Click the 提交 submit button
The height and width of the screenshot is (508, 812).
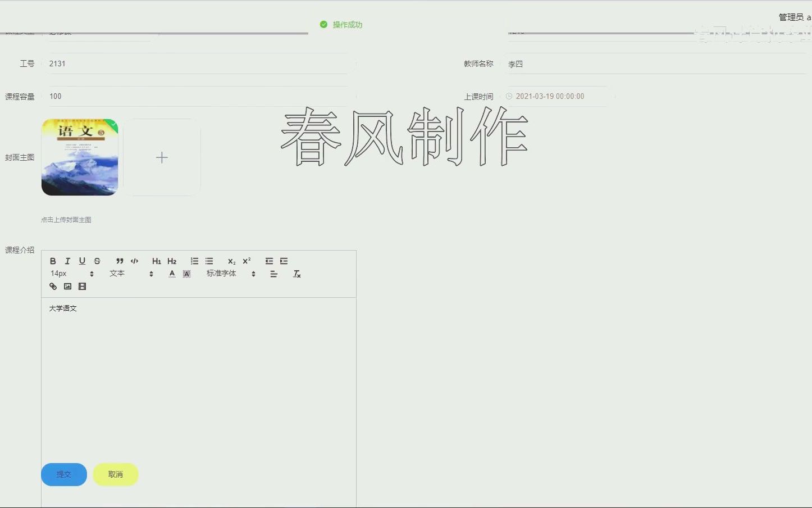pyautogui.click(x=64, y=474)
